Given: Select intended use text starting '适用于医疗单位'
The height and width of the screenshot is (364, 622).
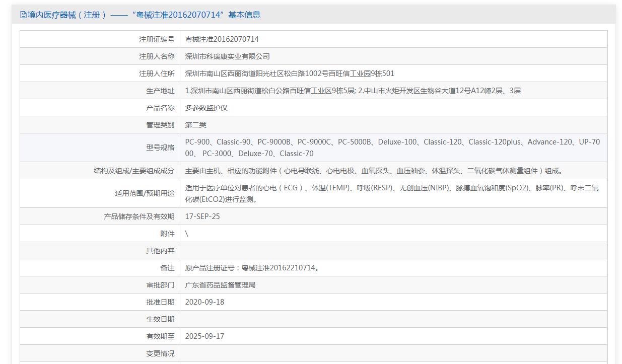Looking at the screenshot, I should [392, 193].
